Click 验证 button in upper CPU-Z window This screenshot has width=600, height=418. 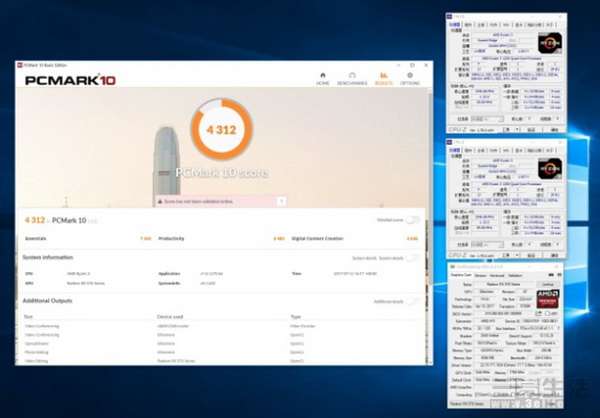coord(532,130)
